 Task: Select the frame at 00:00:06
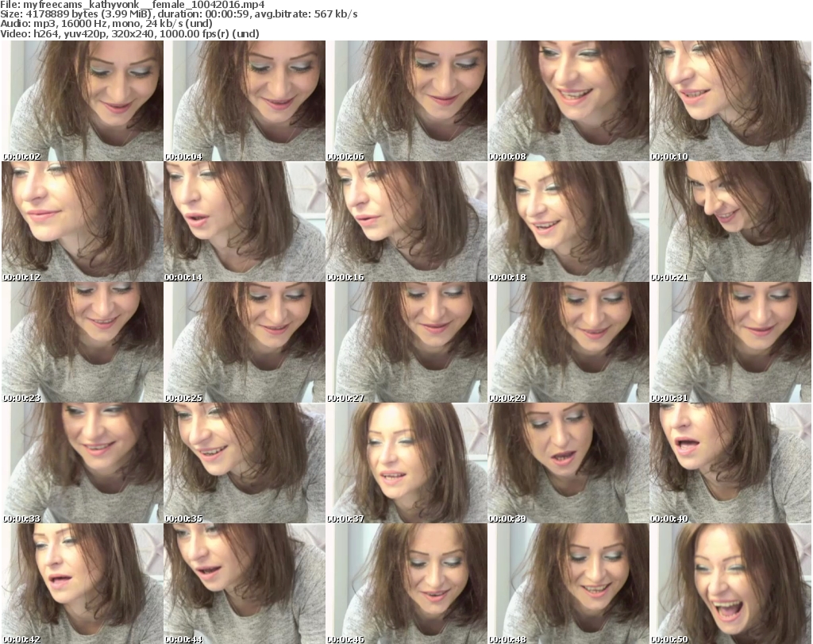pyautogui.click(x=406, y=101)
